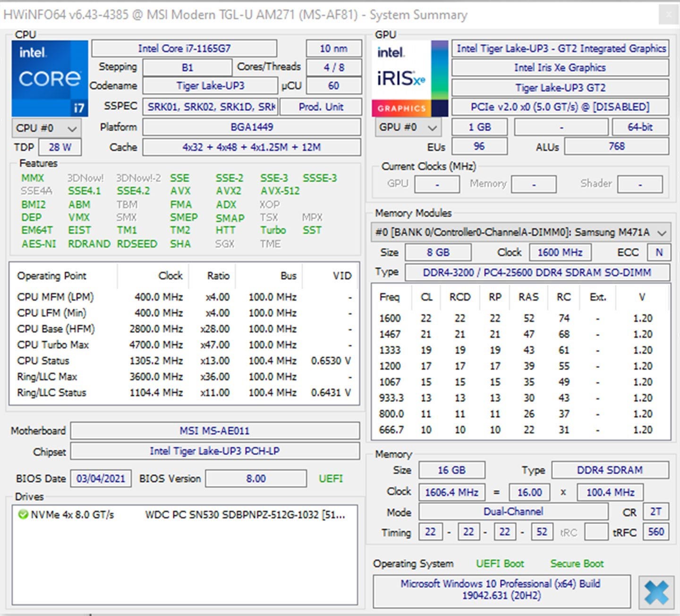Close summary with the blue X button
Viewport: 680px width, 616px height.
pyautogui.click(x=656, y=591)
